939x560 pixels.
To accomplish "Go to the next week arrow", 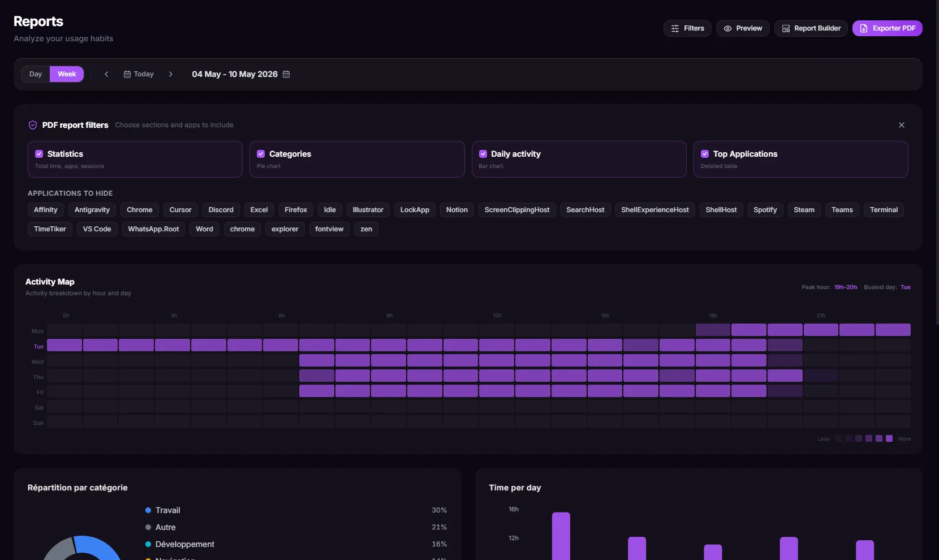I will (171, 74).
